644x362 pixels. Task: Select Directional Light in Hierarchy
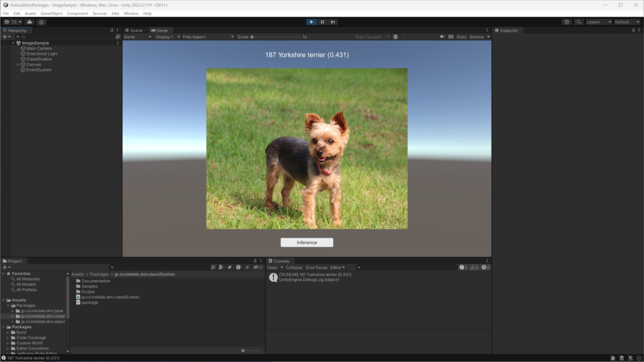point(42,54)
